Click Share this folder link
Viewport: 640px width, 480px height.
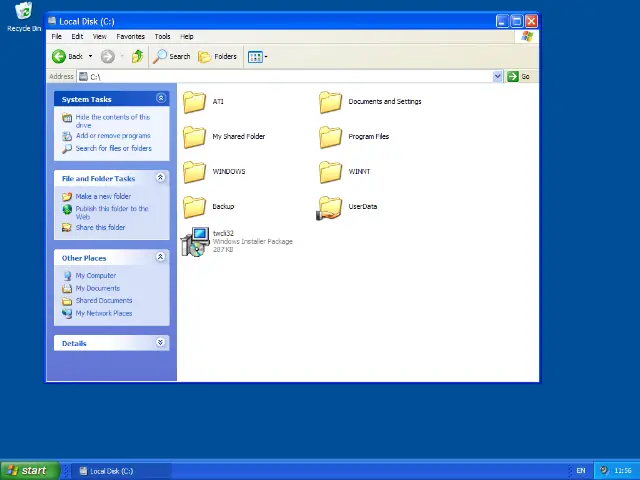[x=100, y=227]
